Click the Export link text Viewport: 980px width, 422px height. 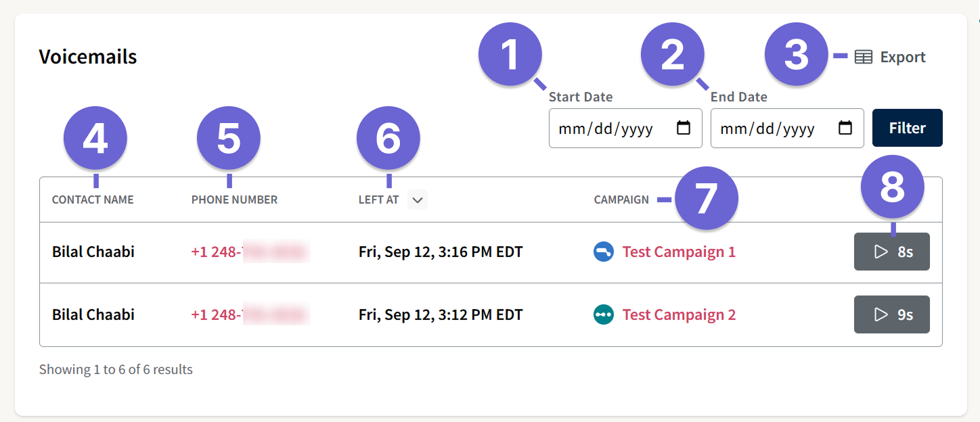[x=902, y=57]
